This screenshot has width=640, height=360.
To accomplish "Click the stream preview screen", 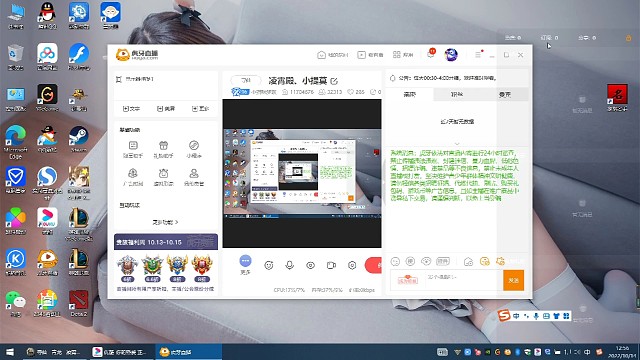I will click(x=302, y=173).
